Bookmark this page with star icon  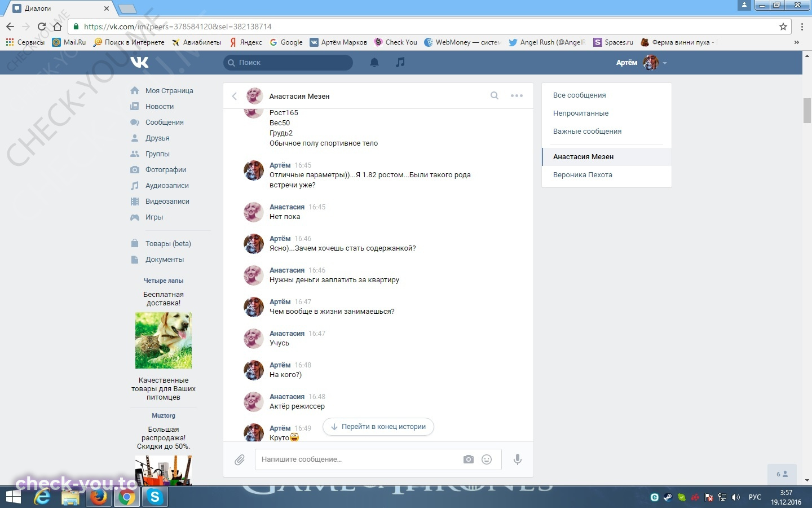pyautogui.click(x=783, y=27)
